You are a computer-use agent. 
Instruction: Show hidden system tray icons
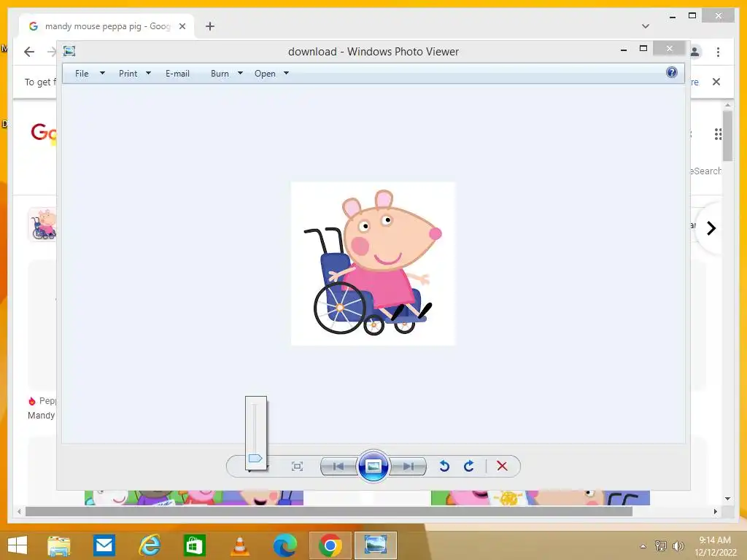point(643,545)
